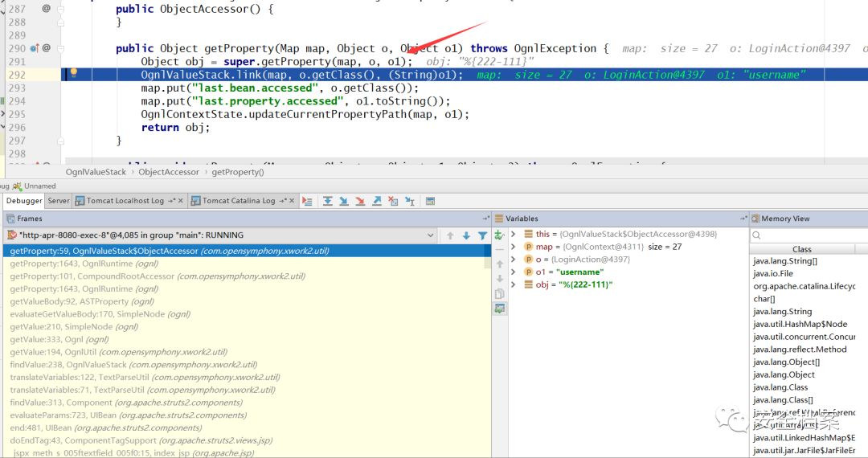Viewport: 868px width, 458px height.
Task: Click line number 292 in the gutter
Action: point(17,75)
